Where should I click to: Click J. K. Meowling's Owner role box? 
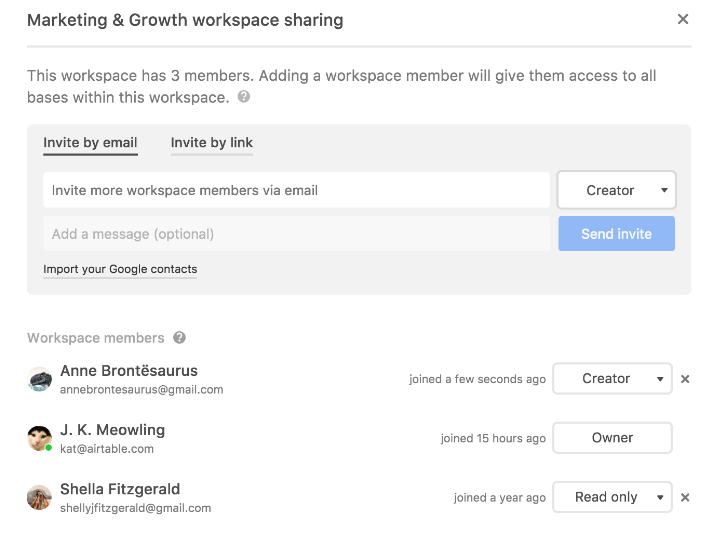(612, 438)
